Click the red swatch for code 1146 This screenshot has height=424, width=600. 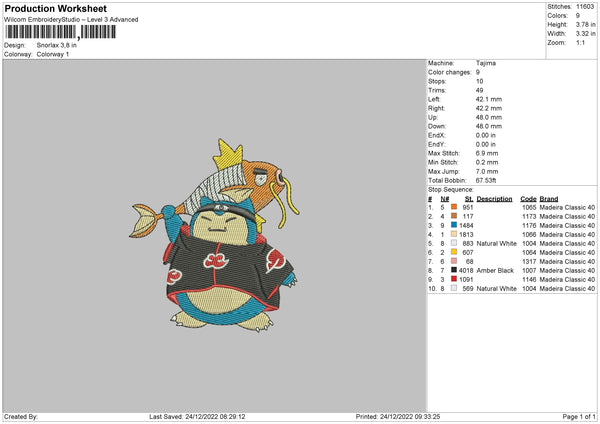point(454,279)
